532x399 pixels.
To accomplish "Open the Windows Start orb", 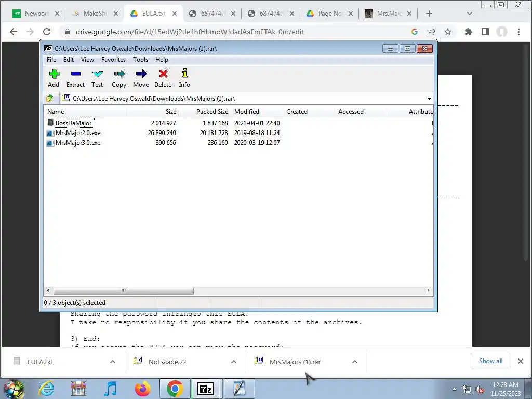I will [14, 389].
